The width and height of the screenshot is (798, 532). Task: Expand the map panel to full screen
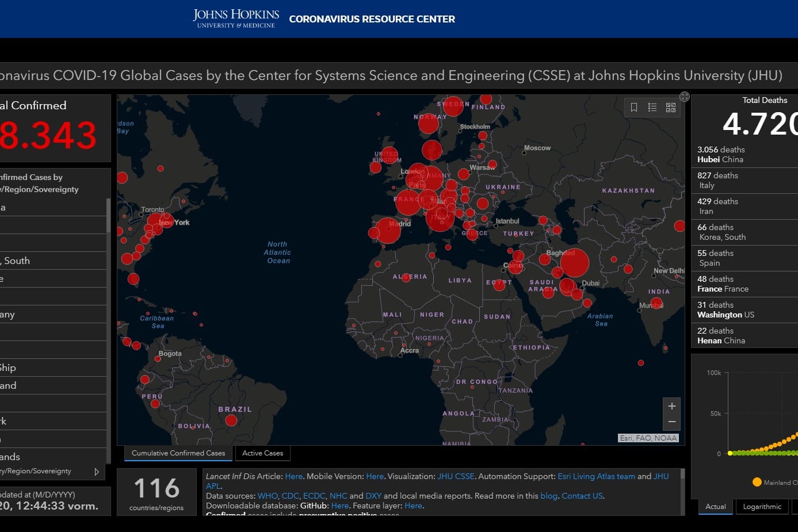(685, 97)
